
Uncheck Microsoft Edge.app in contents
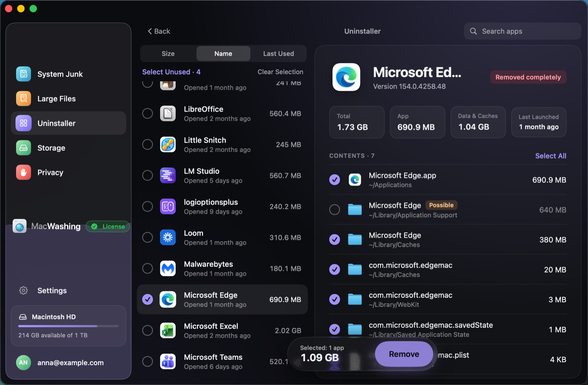tap(334, 180)
